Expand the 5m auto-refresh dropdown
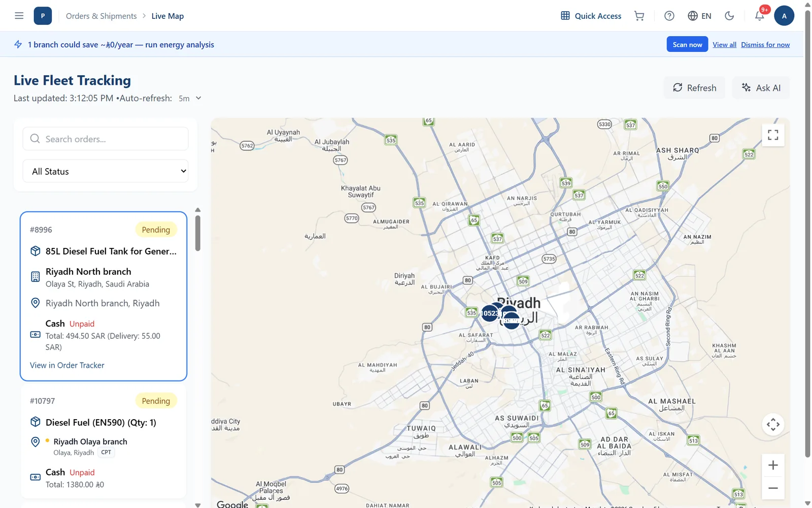Image resolution: width=812 pixels, height=508 pixels. (x=190, y=99)
